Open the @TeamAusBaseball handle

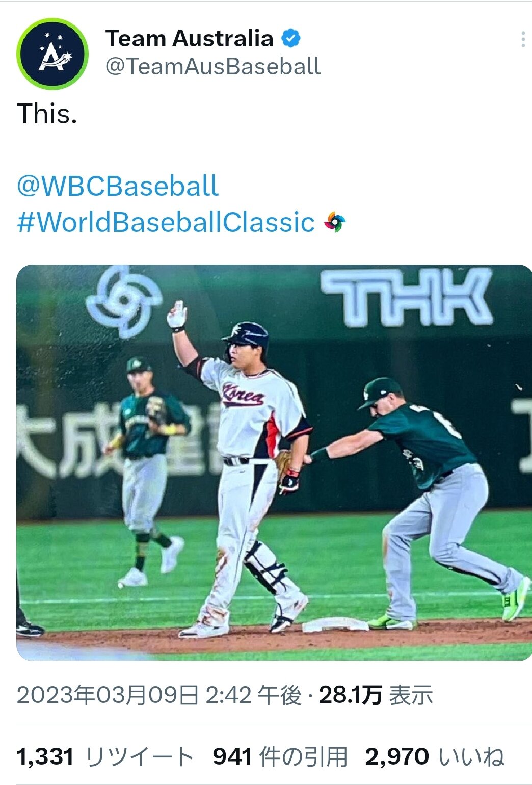(x=213, y=67)
